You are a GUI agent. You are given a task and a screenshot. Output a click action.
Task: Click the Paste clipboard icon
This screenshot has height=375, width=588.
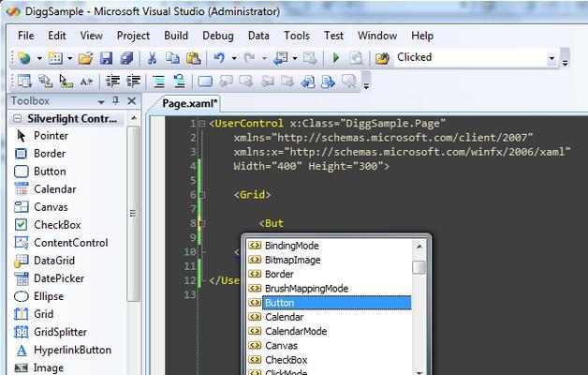(x=193, y=58)
